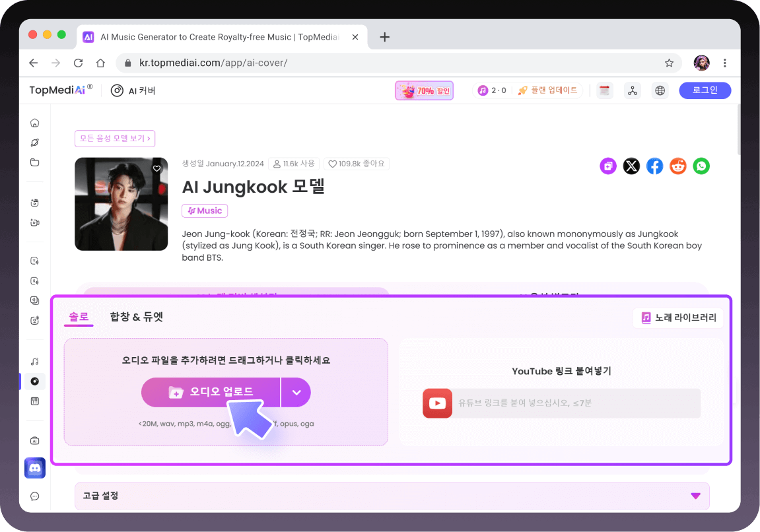Click the Discord icon in sidebar

click(x=35, y=468)
